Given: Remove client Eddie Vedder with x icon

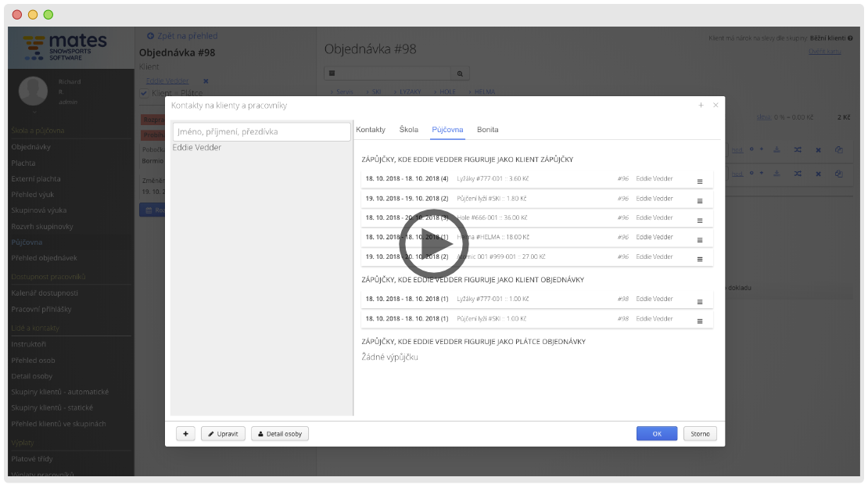Looking at the screenshot, I should [206, 81].
